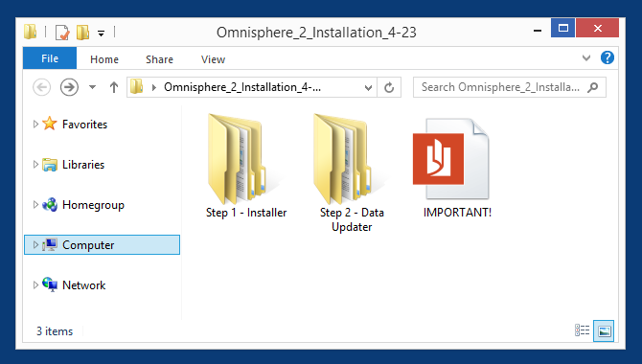This screenshot has width=642, height=364.
Task: Minimize the Omnisphere_2_Installation_4-23 window
Action: click(538, 30)
